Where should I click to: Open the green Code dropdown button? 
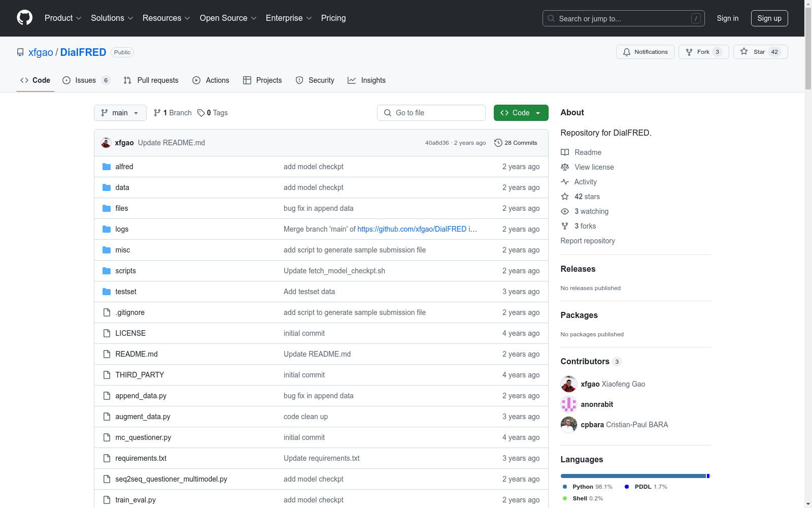point(521,113)
